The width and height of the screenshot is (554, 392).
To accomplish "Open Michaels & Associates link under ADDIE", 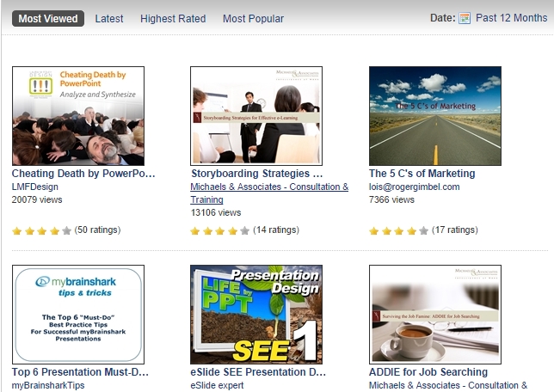I will click(x=448, y=385).
